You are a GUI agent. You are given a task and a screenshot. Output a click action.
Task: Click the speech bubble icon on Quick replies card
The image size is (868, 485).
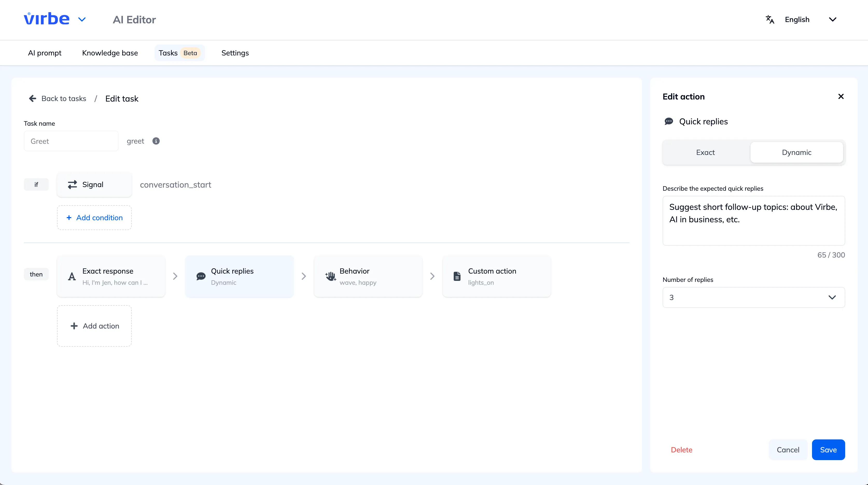pos(201,276)
